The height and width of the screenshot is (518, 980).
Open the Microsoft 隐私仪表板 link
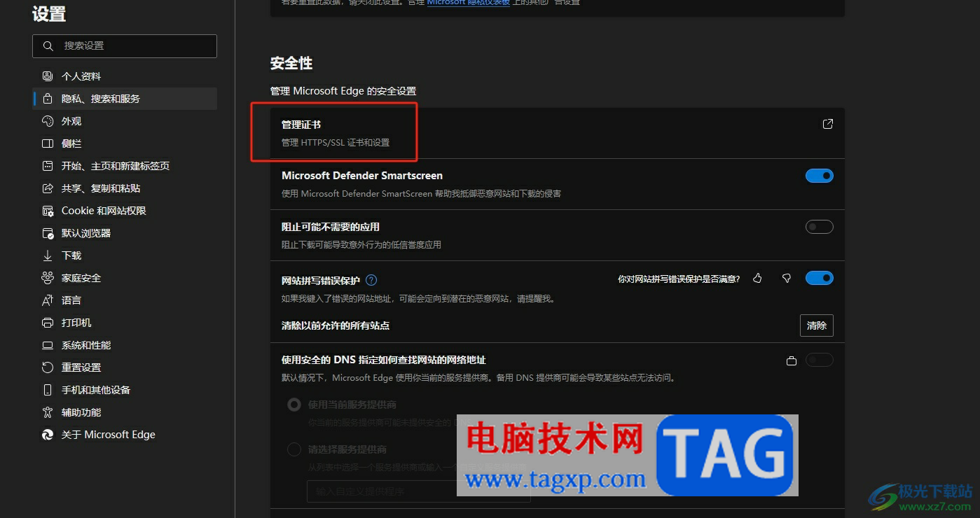tap(469, 3)
